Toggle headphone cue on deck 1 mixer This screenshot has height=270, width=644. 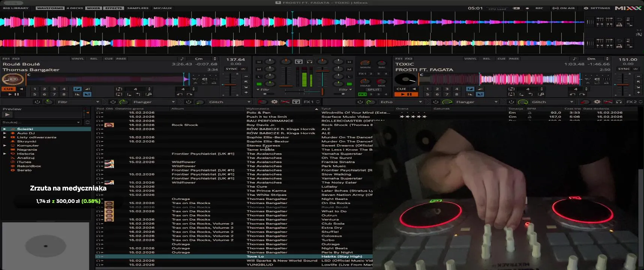(298, 61)
